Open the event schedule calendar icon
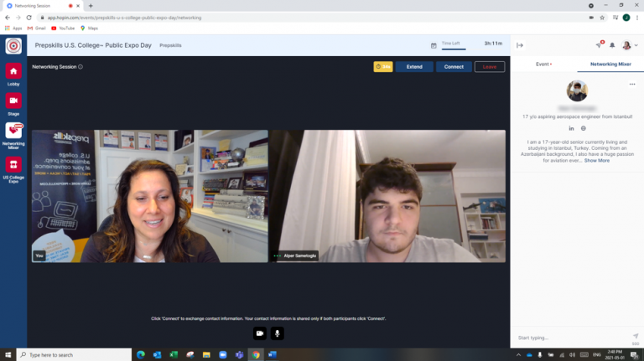Screen dimensions: 644x361 [434, 45]
